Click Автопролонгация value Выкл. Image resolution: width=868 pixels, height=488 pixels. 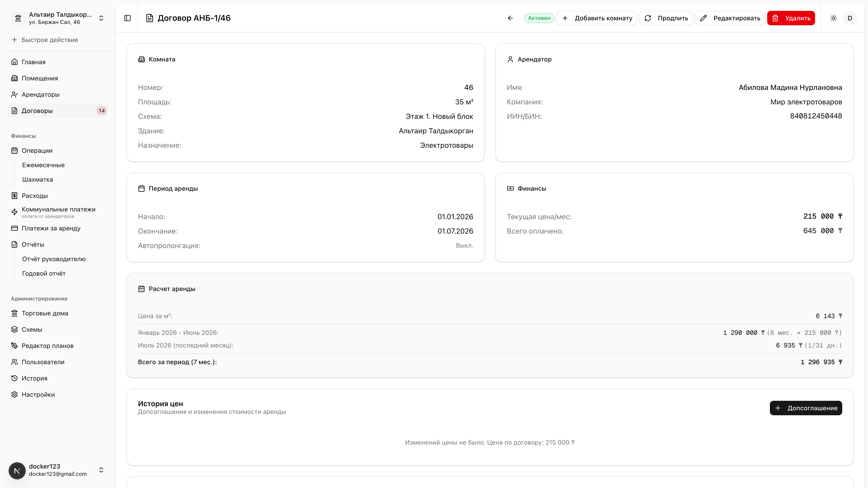[x=464, y=246]
